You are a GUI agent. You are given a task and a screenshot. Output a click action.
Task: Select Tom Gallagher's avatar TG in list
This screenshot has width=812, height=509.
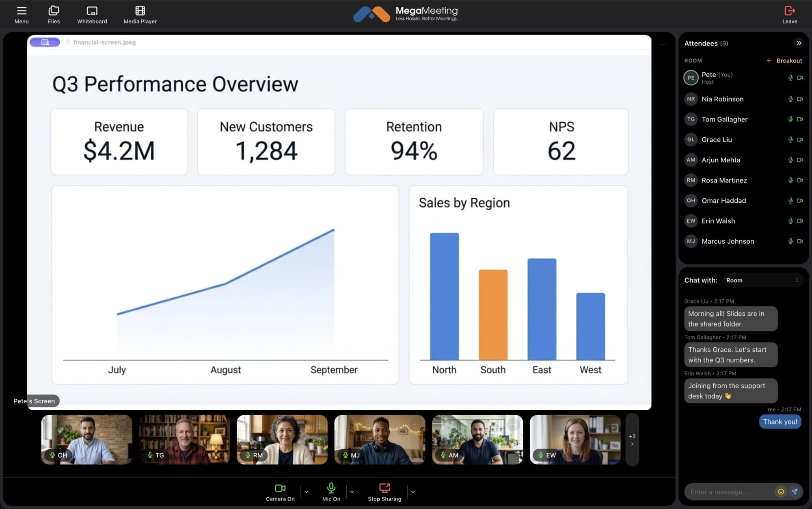pos(691,119)
